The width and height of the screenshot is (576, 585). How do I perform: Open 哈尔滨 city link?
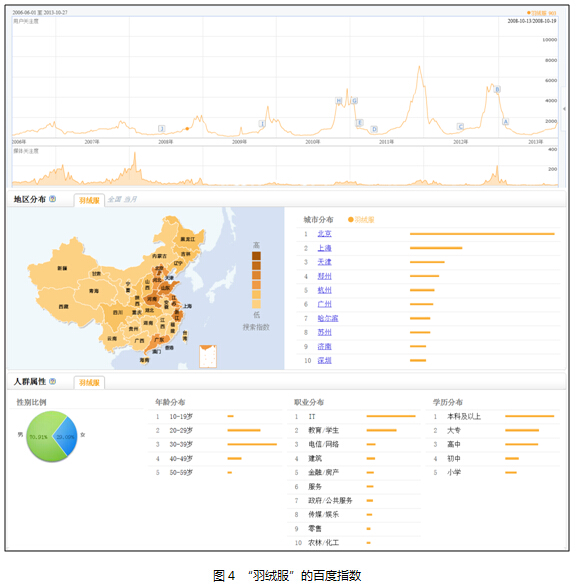tap(328, 318)
